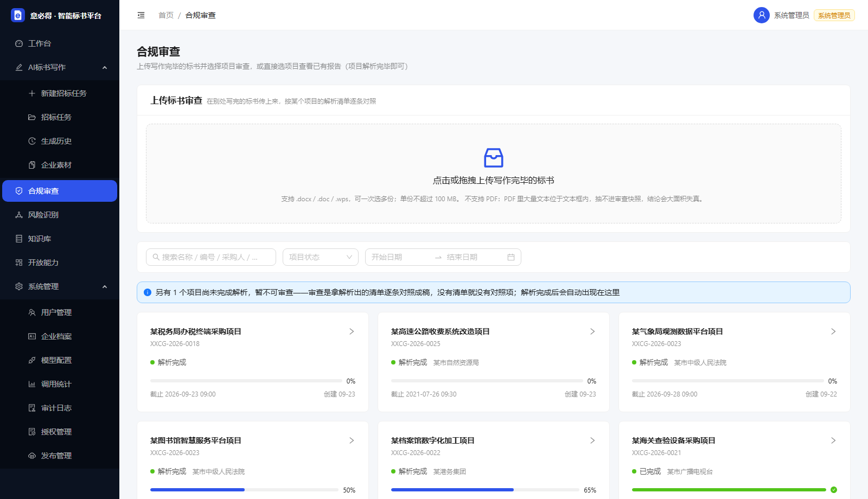Click the 企业素材 icon
The width and height of the screenshot is (868, 499).
pyautogui.click(x=32, y=165)
